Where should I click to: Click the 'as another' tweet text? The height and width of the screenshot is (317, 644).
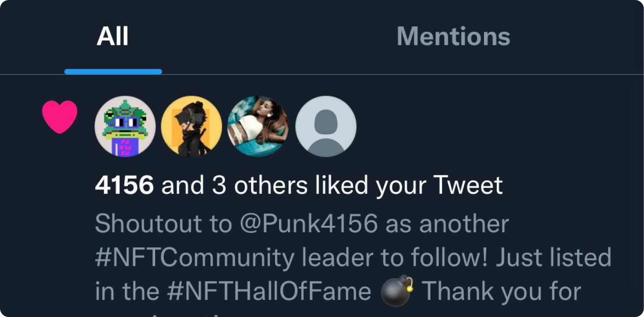coord(447,225)
